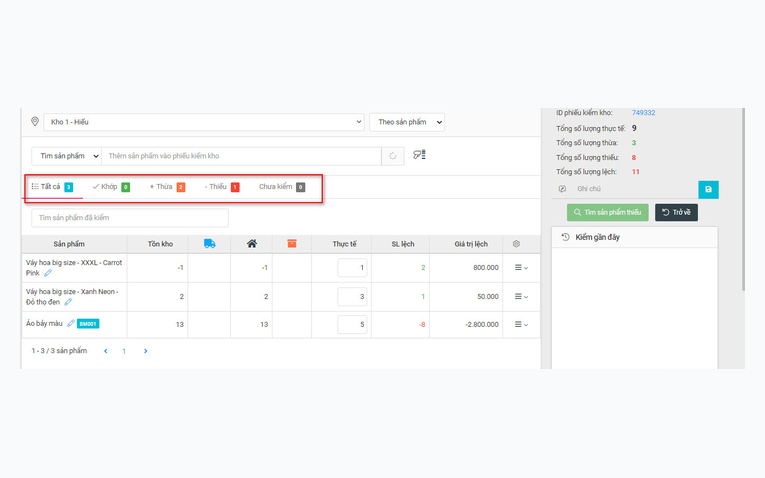Click edit pencil beside Carrot Pink product

pyautogui.click(x=48, y=273)
